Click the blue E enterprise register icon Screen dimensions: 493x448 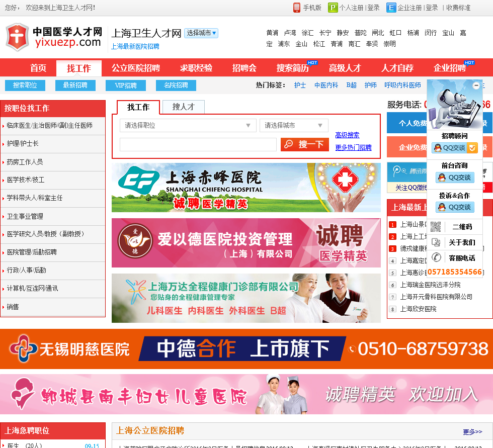pyautogui.click(x=391, y=8)
